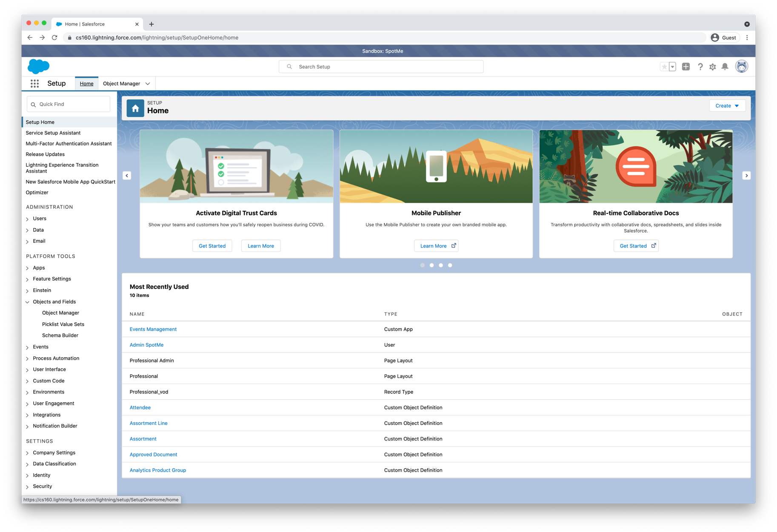
Task: Click Learn More on Mobile Publisher
Action: tap(436, 246)
